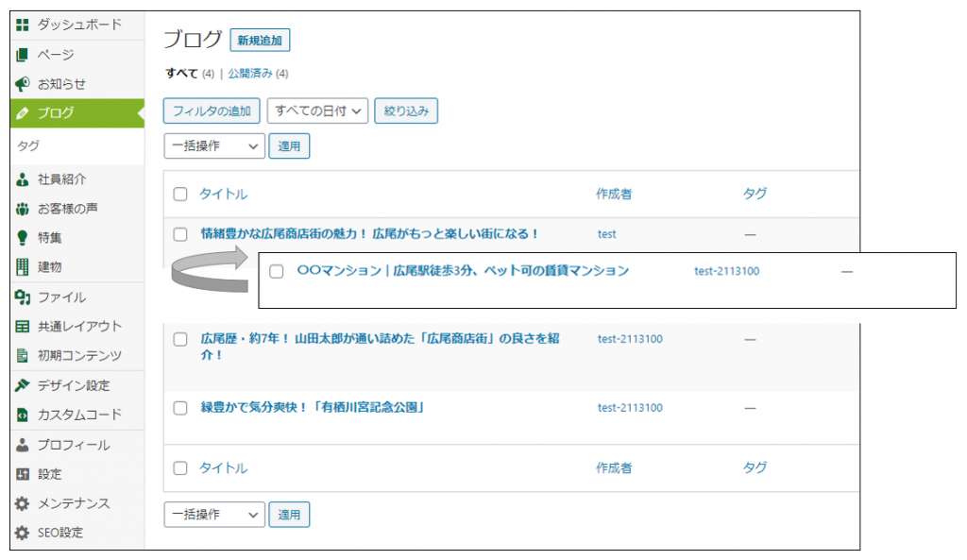Toggle the select-all checkbox in table header

180,195
